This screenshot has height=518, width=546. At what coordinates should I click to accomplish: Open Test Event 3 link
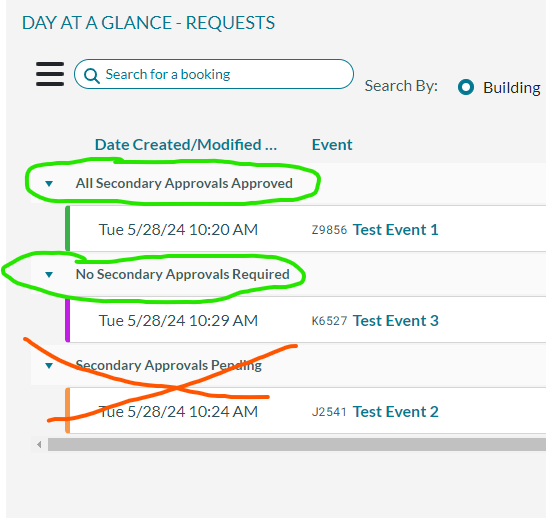tap(396, 321)
